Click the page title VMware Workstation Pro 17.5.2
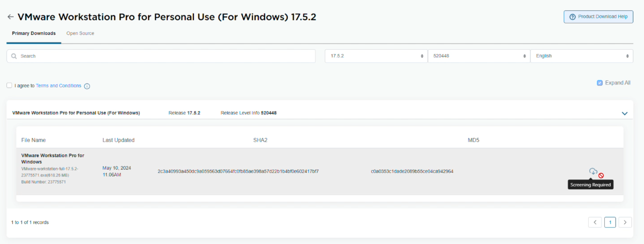This screenshot has height=244, width=644. [167, 17]
